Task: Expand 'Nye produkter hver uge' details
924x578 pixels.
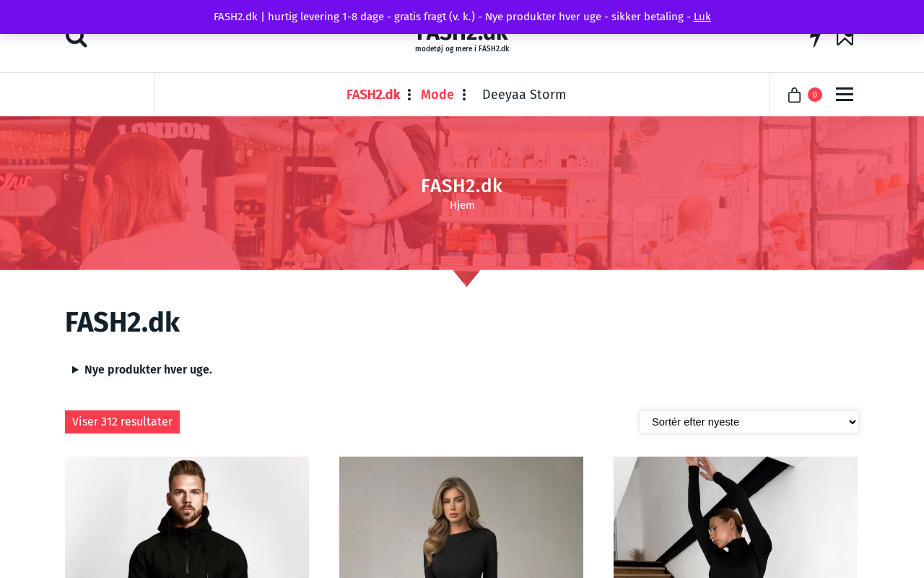Action: (148, 370)
